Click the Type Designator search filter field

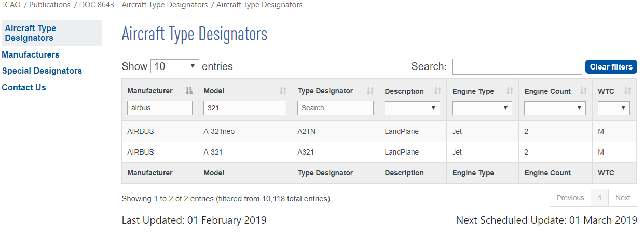[335, 108]
